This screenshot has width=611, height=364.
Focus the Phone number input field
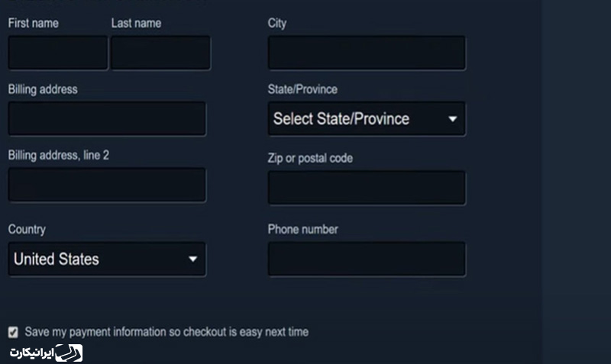click(x=367, y=259)
